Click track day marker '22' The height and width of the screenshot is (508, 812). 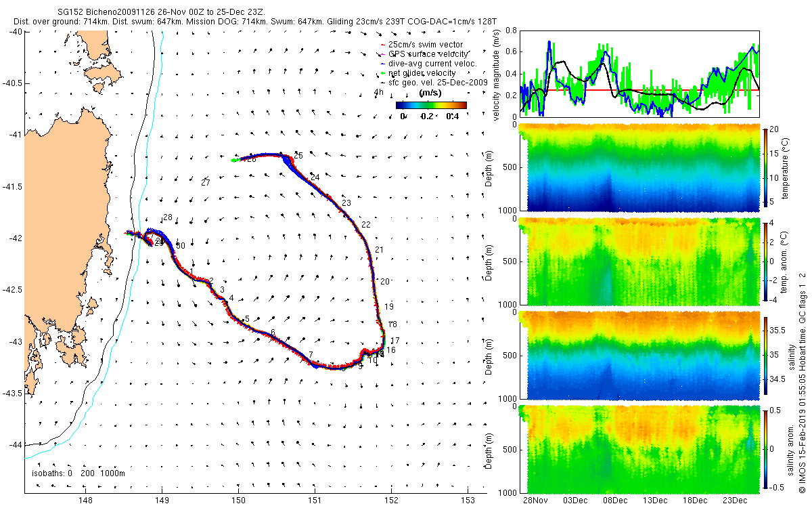point(366,224)
